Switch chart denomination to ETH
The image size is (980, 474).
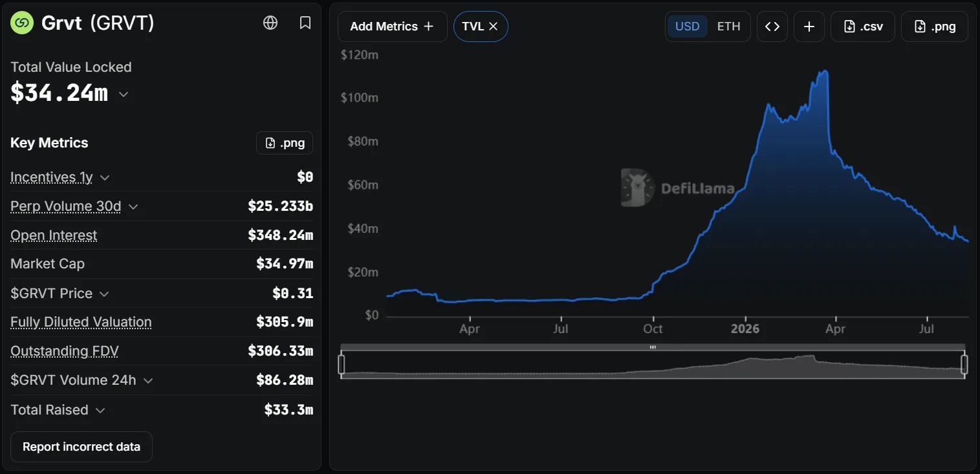728,27
